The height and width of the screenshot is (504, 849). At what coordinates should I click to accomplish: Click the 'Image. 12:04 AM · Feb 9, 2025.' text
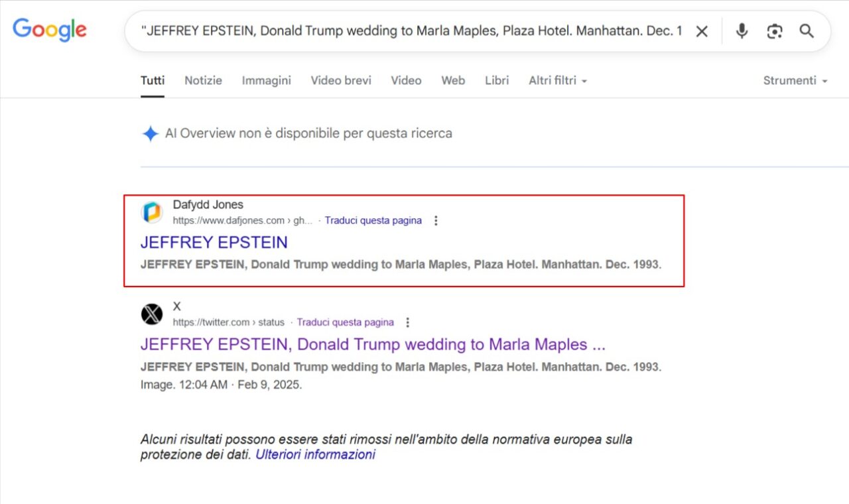click(222, 385)
